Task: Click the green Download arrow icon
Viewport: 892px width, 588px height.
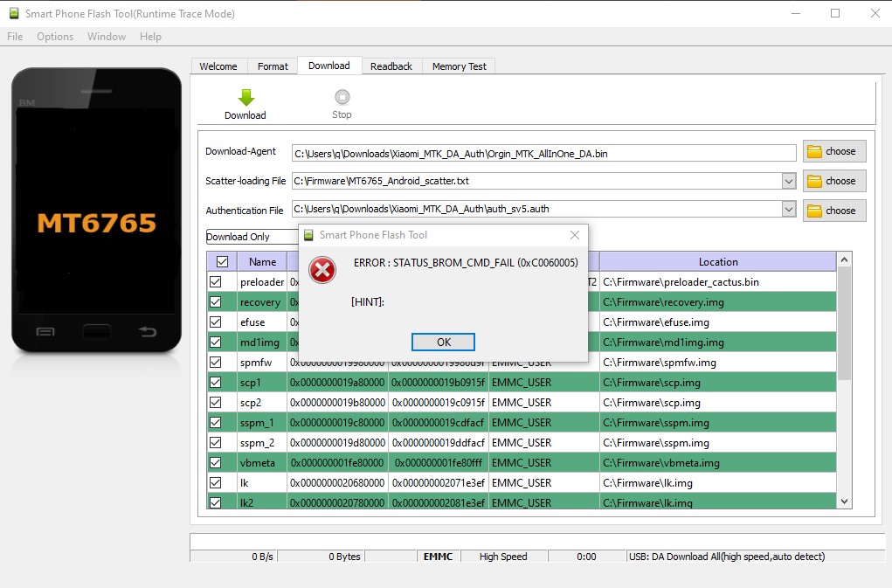Action: point(245,97)
